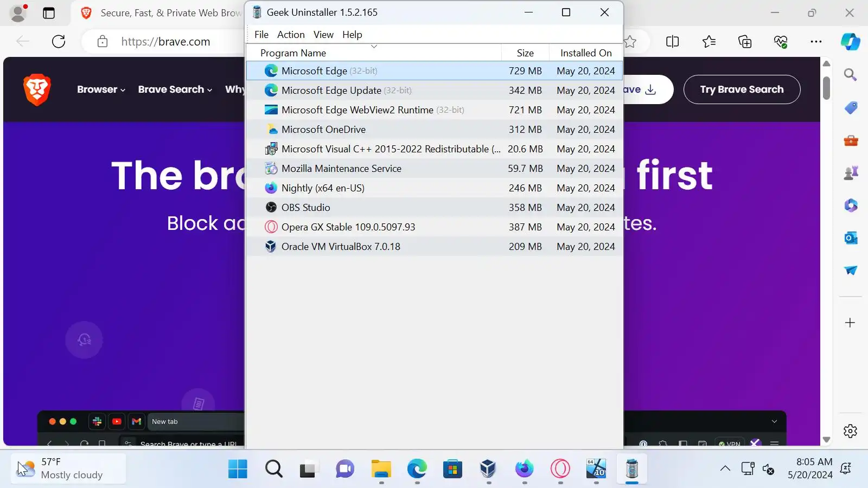Open Edge Browser essentials heart icon
Viewport: 868px width, 488px height.
pos(781,42)
